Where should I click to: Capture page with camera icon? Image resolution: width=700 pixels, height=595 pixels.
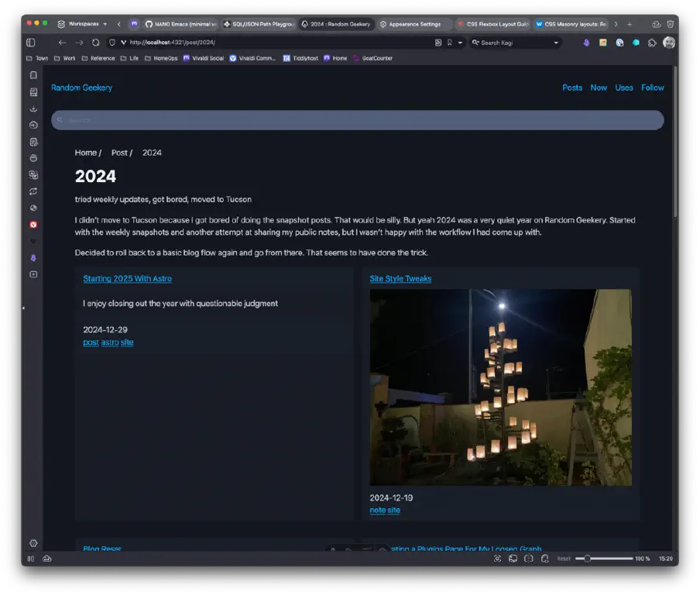click(x=497, y=559)
